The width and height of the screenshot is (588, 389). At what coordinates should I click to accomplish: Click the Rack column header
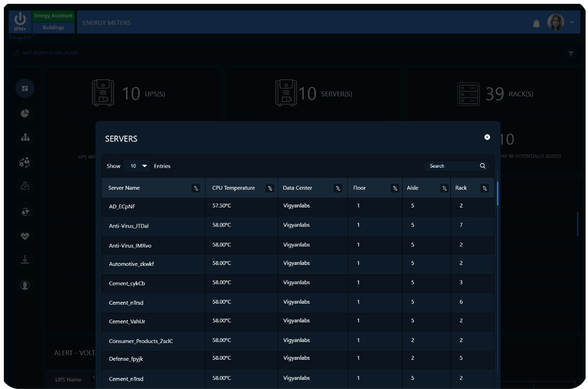pos(472,188)
